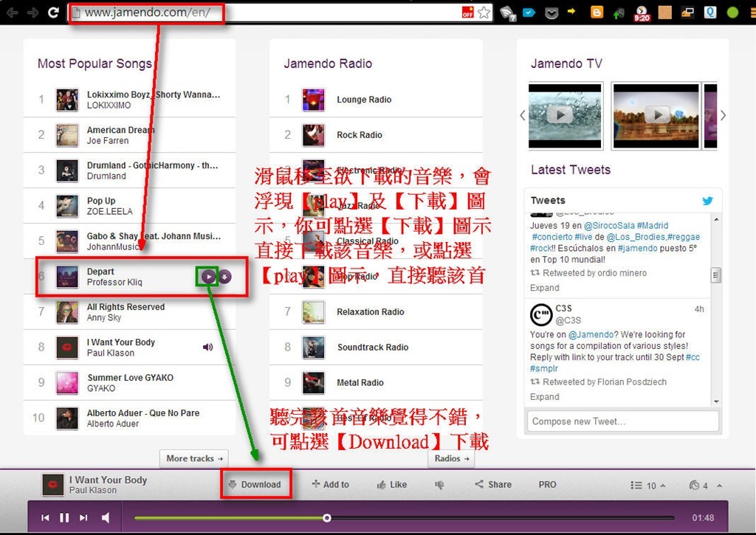Open Relaxation Radio station
The width and height of the screenshot is (756, 535).
pyautogui.click(x=376, y=312)
